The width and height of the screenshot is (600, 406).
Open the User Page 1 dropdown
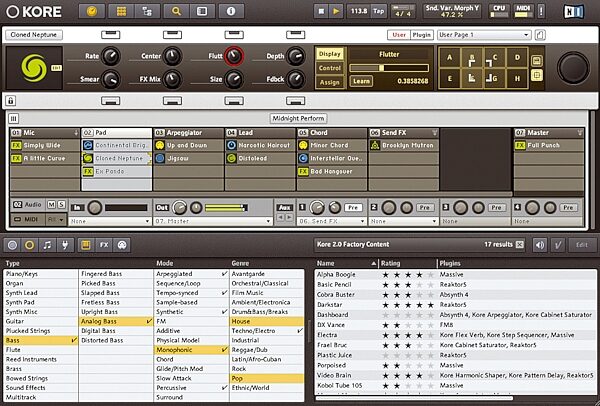(484, 35)
